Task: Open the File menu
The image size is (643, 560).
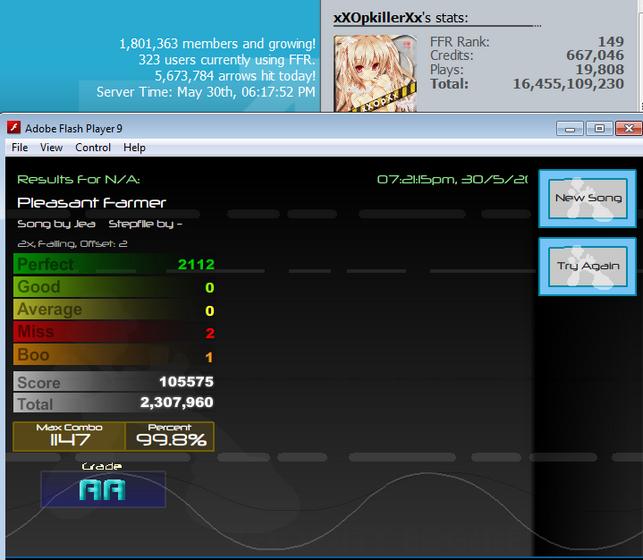Action: pos(20,148)
